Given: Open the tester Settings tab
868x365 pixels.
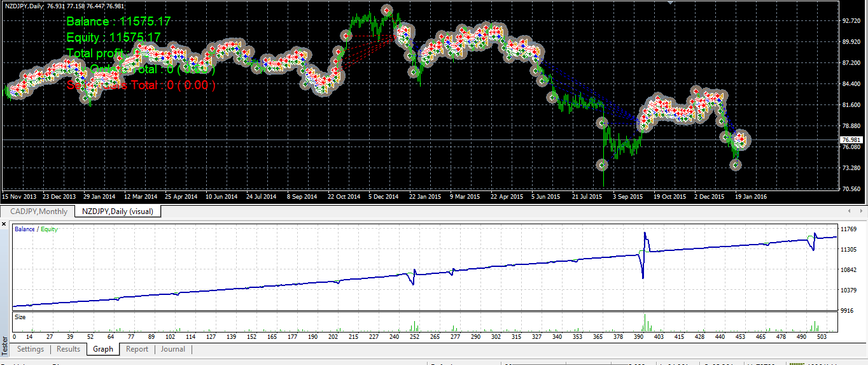Looking at the screenshot, I should tap(31, 349).
